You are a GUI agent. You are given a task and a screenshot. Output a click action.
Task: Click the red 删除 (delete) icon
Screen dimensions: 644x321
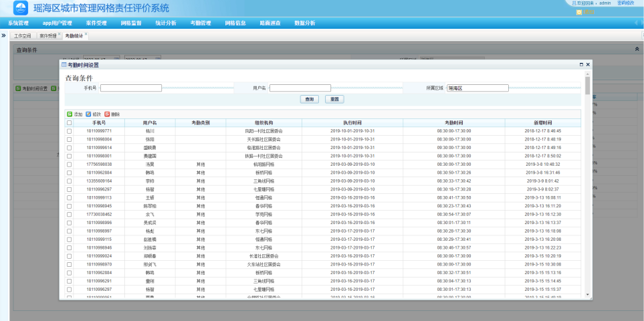(107, 114)
